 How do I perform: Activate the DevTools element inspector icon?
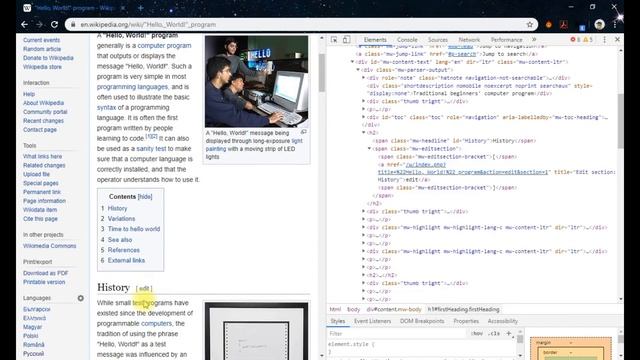coord(334,40)
